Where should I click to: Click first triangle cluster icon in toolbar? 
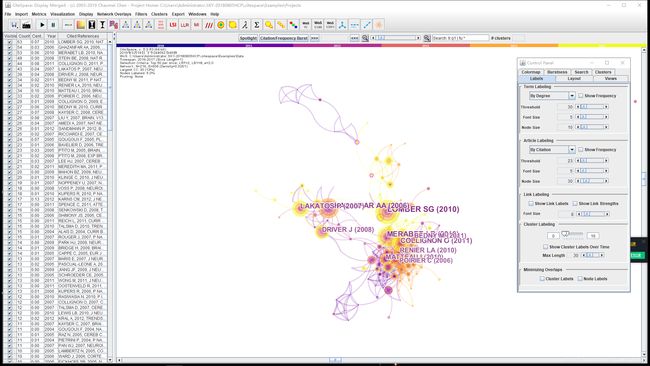click(x=126, y=25)
